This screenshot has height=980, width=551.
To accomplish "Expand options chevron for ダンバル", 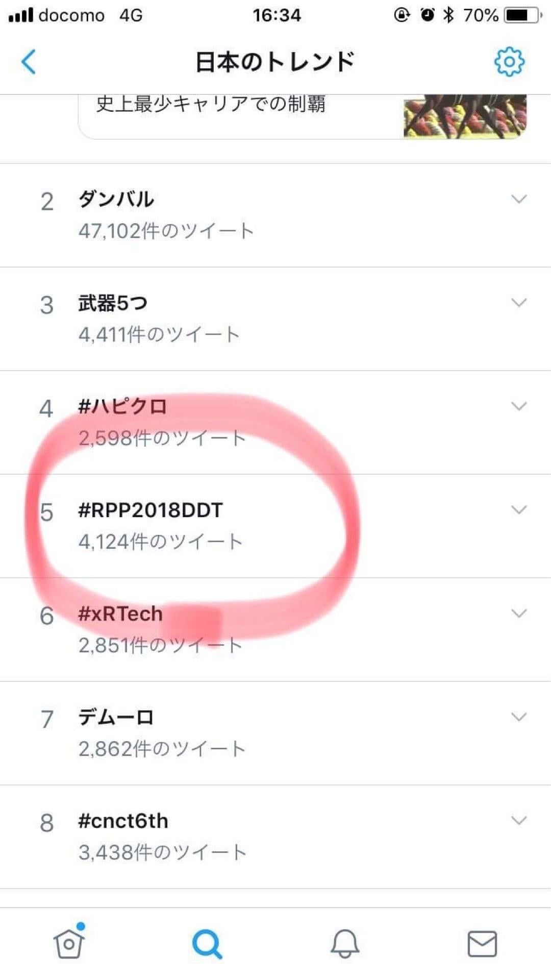I will (x=519, y=199).
